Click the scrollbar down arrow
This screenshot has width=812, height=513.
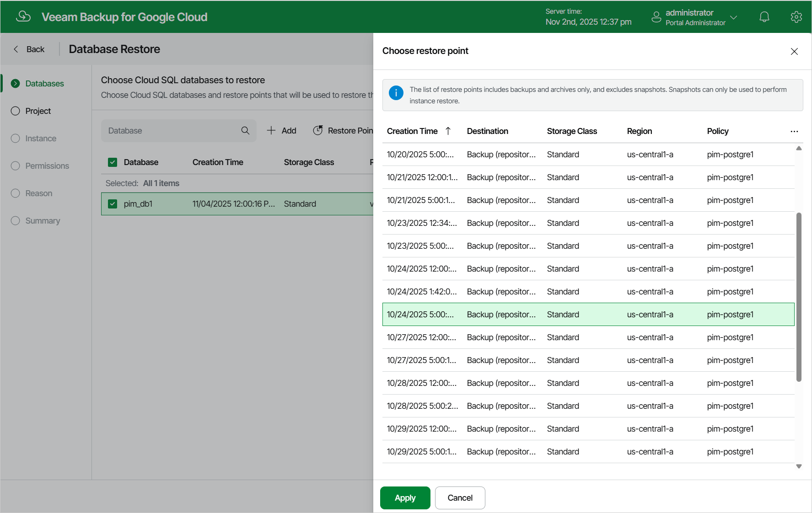pyautogui.click(x=799, y=466)
